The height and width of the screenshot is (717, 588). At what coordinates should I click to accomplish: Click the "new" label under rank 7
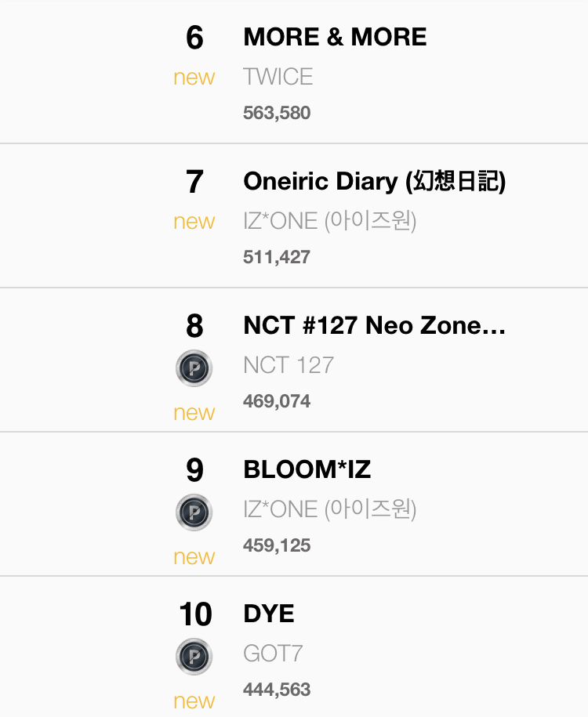[x=194, y=222]
